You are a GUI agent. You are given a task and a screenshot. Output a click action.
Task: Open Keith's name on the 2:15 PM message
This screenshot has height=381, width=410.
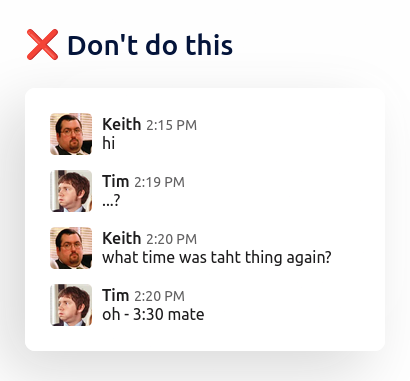click(x=122, y=124)
